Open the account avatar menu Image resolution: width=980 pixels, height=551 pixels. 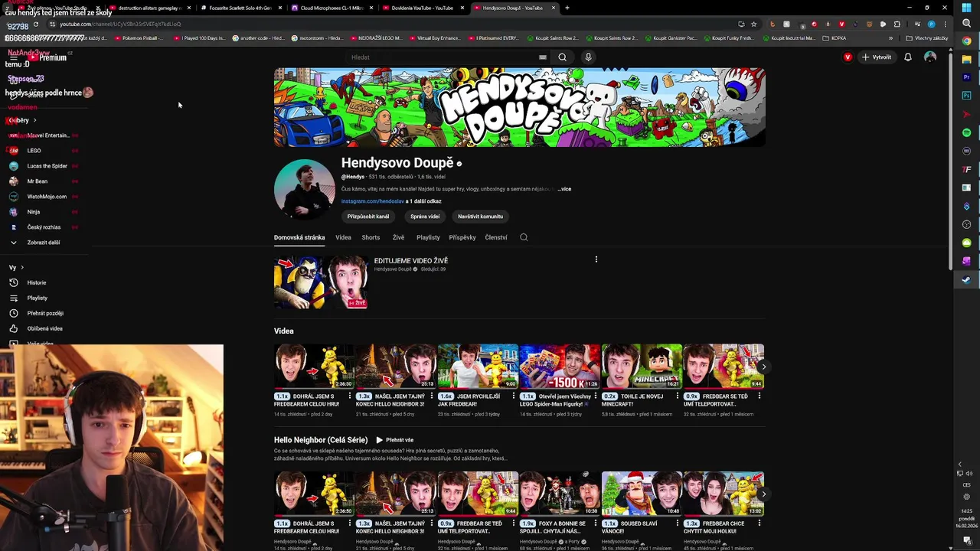coord(930,57)
